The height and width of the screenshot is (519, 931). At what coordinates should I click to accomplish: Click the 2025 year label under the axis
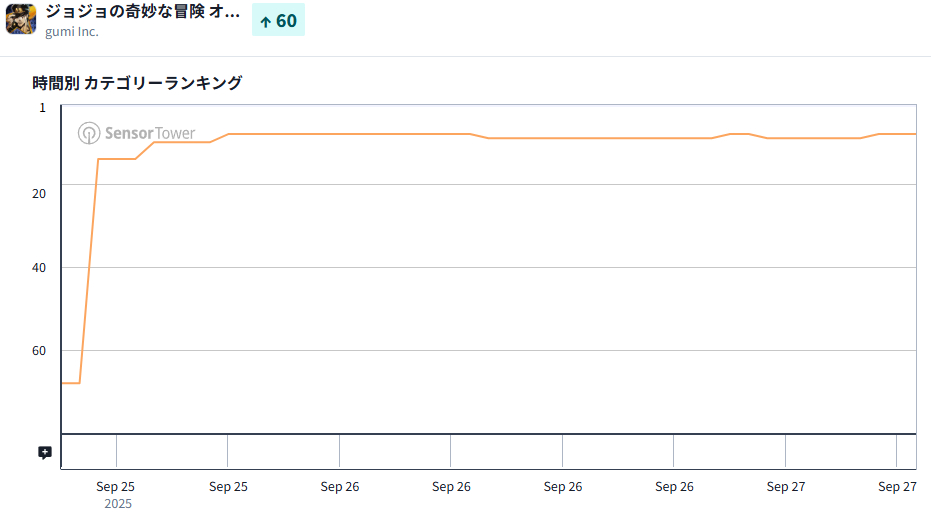pos(117,504)
